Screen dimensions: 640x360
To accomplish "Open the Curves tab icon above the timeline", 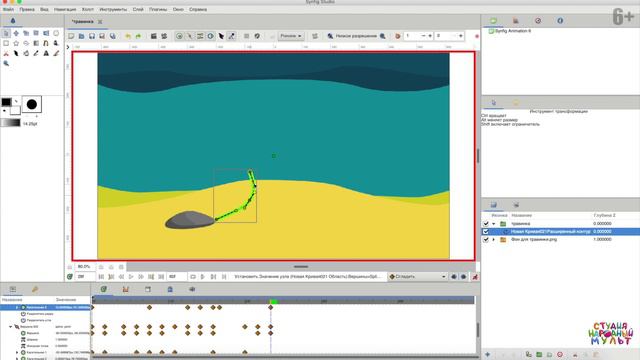I will 126,289.
